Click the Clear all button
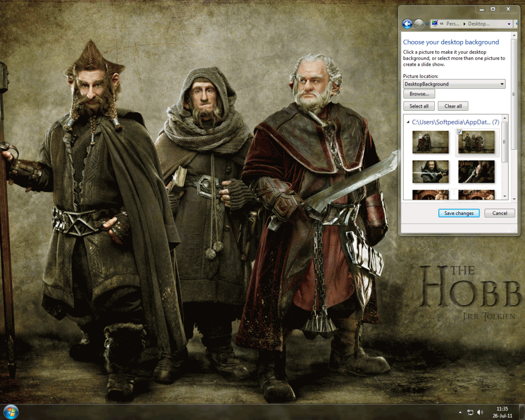This screenshot has width=525, height=420. pos(453,106)
